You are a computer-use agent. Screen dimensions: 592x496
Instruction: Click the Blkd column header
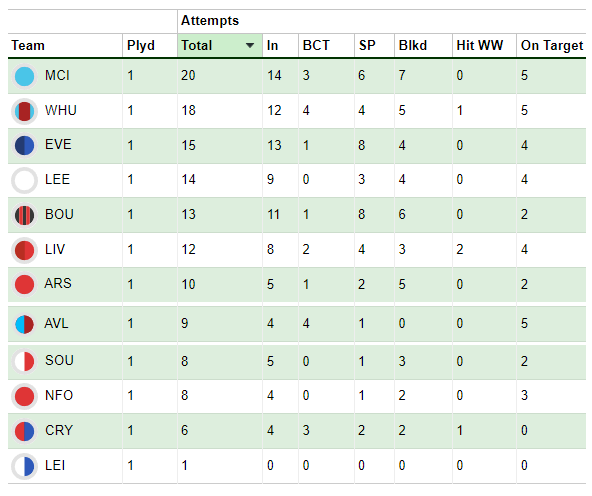click(413, 45)
